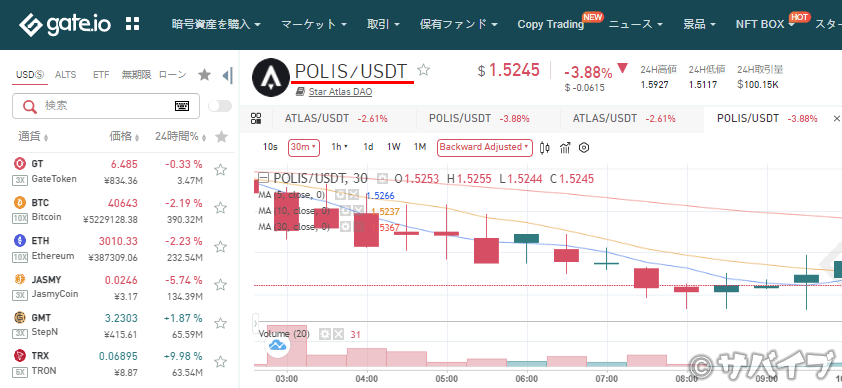Click the GMT coin icon

point(20,317)
